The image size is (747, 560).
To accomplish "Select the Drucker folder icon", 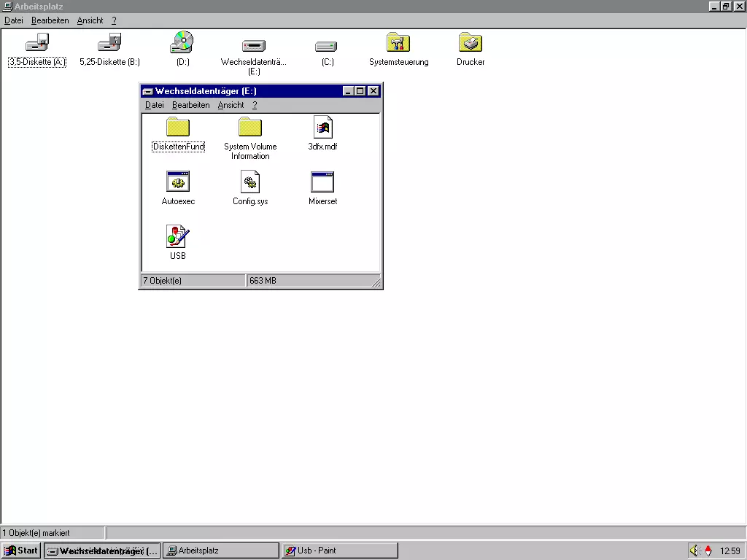I will point(471,42).
